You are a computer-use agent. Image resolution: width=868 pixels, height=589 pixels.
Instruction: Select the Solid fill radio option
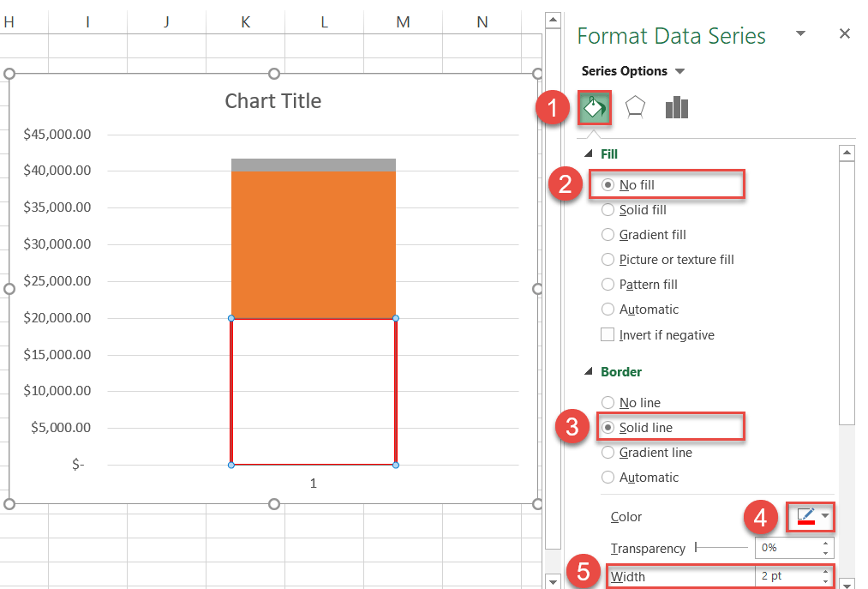point(608,210)
